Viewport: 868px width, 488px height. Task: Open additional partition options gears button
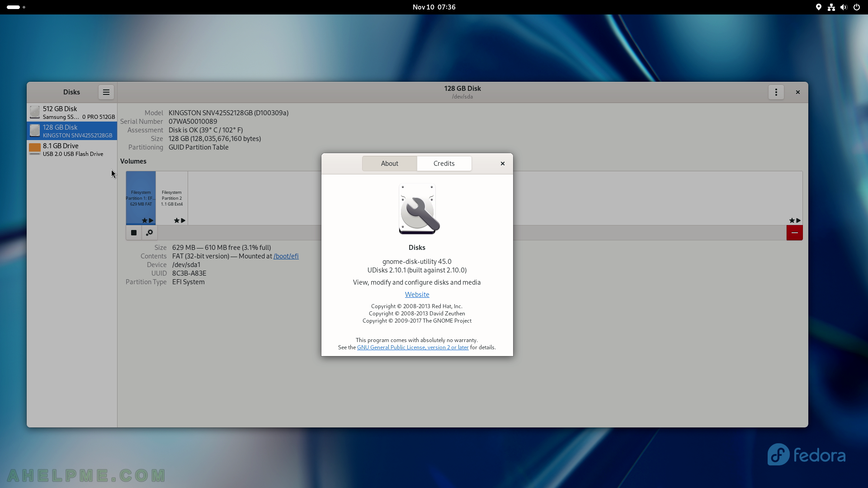(150, 233)
